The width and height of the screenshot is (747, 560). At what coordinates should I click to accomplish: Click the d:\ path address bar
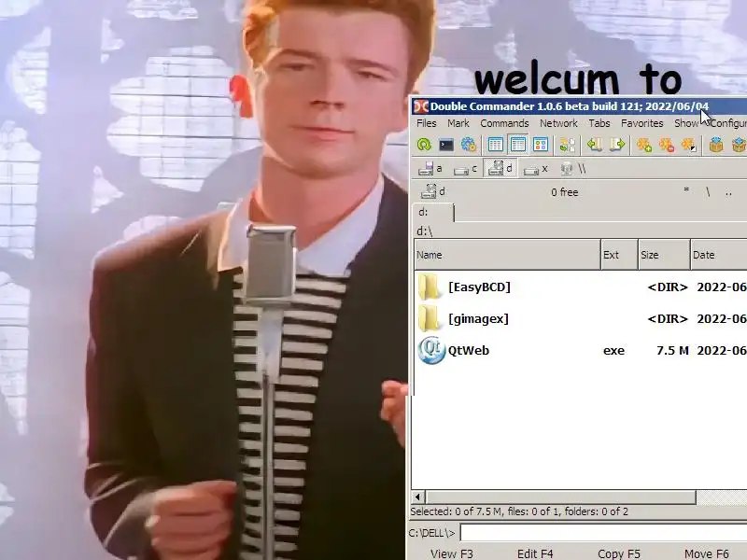(580, 231)
